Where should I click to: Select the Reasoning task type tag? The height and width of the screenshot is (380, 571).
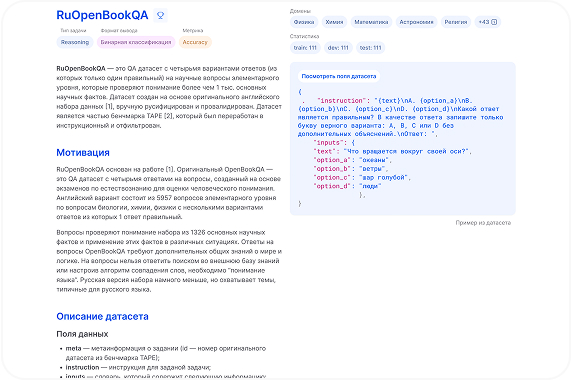tap(75, 42)
